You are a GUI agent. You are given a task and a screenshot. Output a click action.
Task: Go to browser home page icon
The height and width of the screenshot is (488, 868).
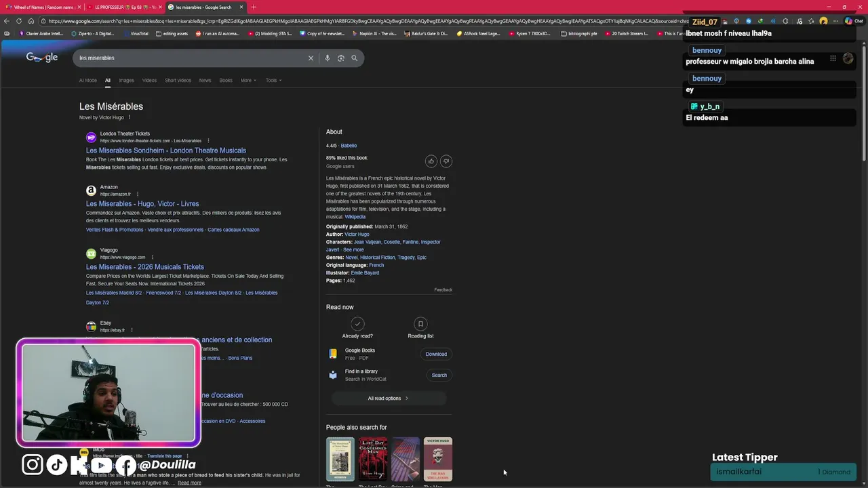[x=31, y=21]
